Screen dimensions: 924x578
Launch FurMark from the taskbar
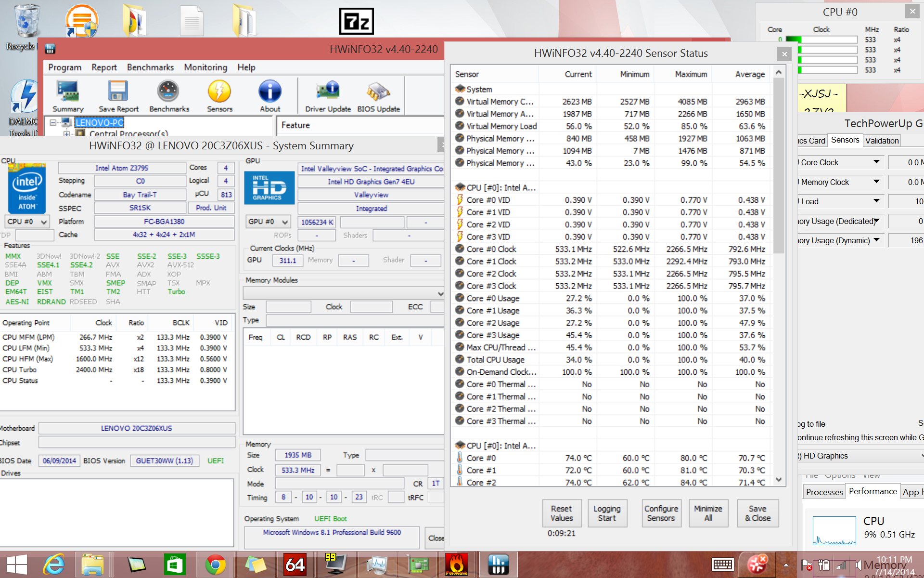(x=456, y=565)
